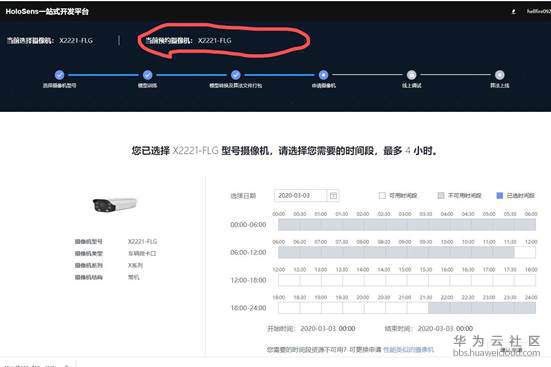Click the 00:00-06:00 row label
Screen dimensions: 551x367
248,225
